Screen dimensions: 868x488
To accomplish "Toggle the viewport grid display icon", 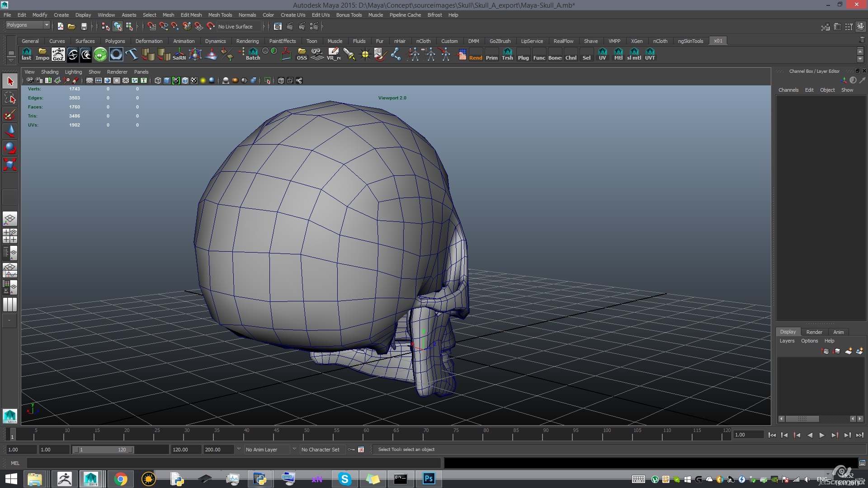I will click(x=90, y=81).
